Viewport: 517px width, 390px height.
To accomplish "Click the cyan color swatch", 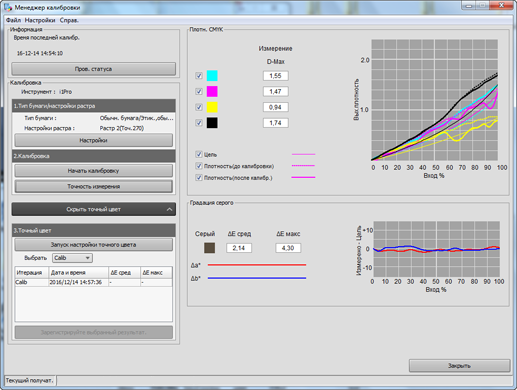I will (212, 76).
